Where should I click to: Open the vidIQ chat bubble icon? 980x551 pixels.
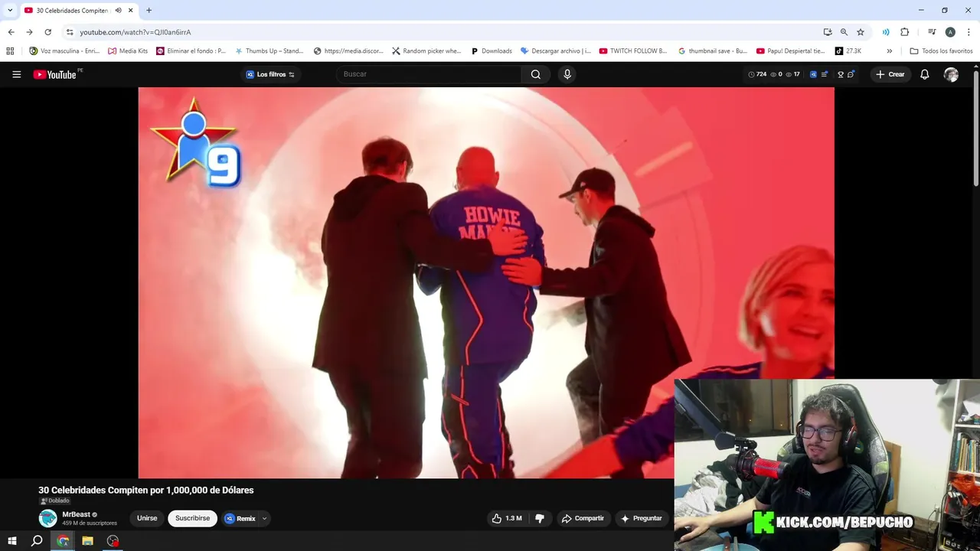tap(851, 74)
